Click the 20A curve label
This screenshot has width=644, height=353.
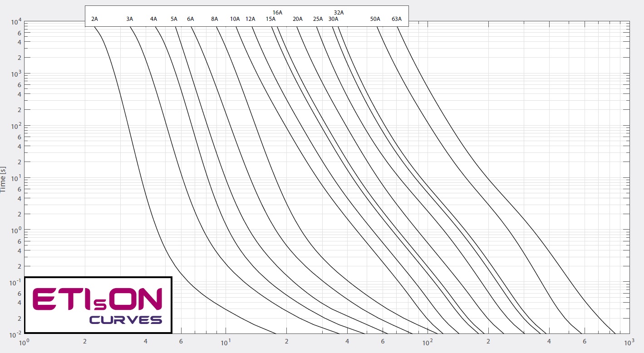point(297,19)
